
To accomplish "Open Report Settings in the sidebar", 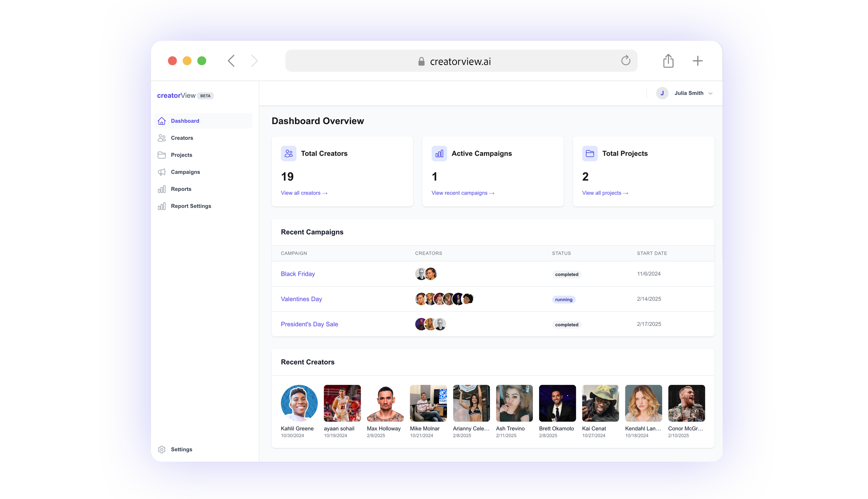I will (x=191, y=206).
